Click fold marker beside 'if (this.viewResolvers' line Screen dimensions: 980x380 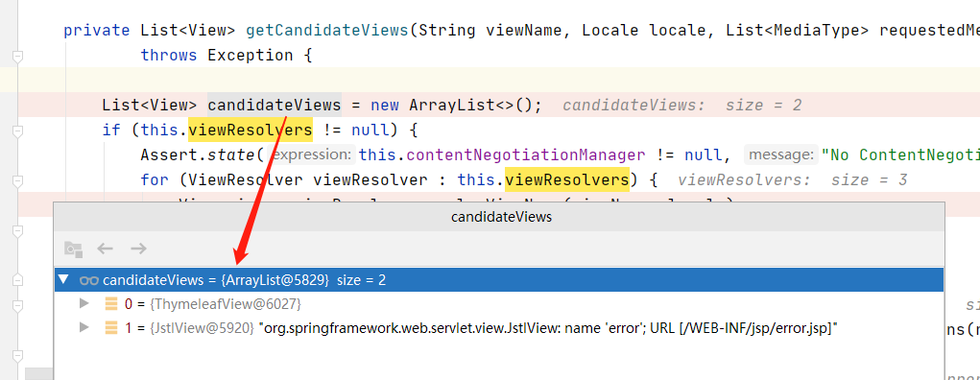pos(17,131)
